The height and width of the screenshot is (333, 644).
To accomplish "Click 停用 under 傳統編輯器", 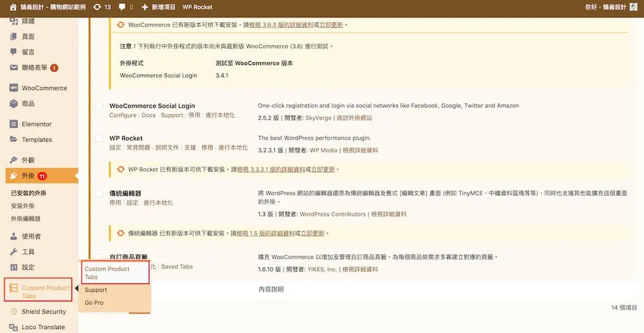I will coord(115,203).
